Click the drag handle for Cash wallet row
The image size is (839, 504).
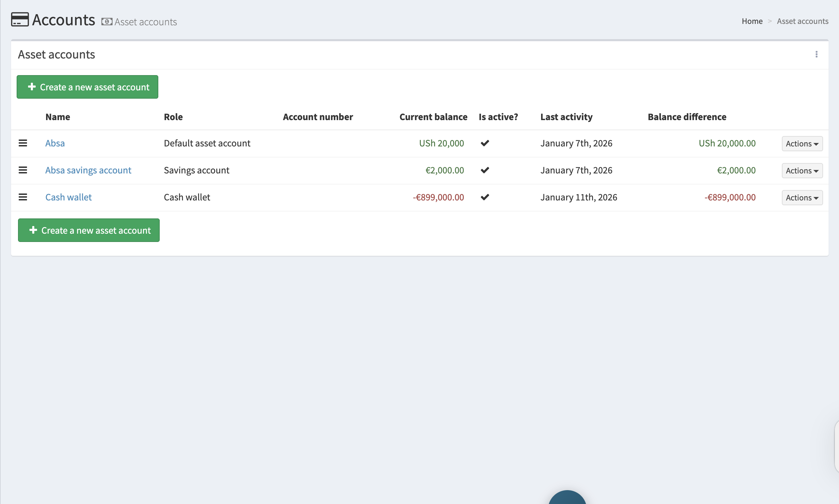[23, 197]
